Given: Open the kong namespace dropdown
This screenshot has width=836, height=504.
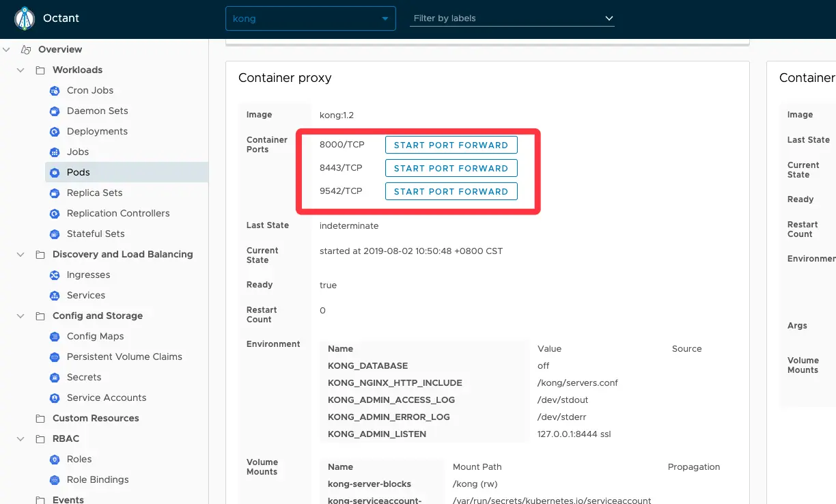Looking at the screenshot, I should pos(311,18).
